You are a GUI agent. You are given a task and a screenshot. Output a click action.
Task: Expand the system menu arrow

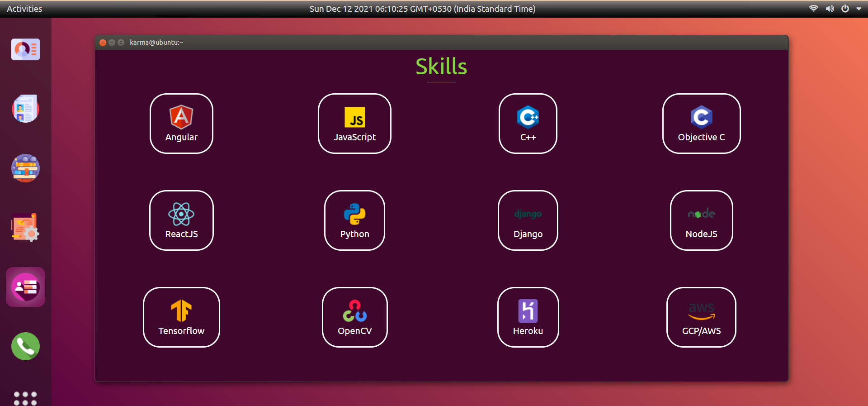click(859, 9)
